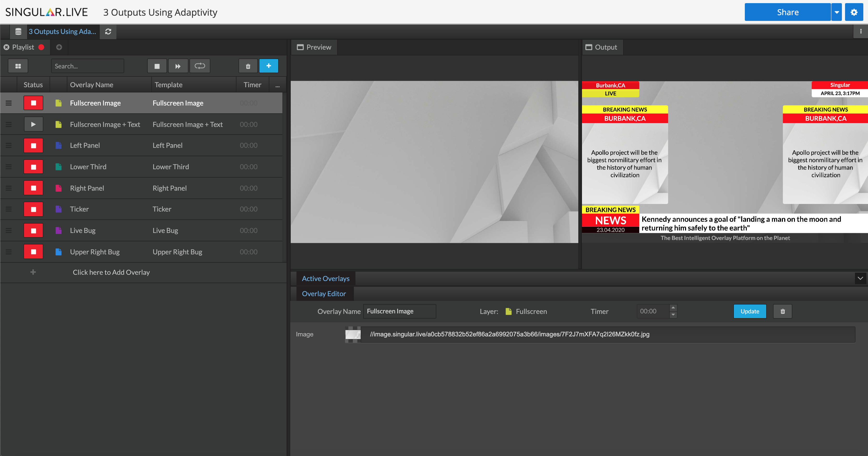The height and width of the screenshot is (456, 868).
Task: Click the fast-forward next button in playlist
Action: coord(178,66)
